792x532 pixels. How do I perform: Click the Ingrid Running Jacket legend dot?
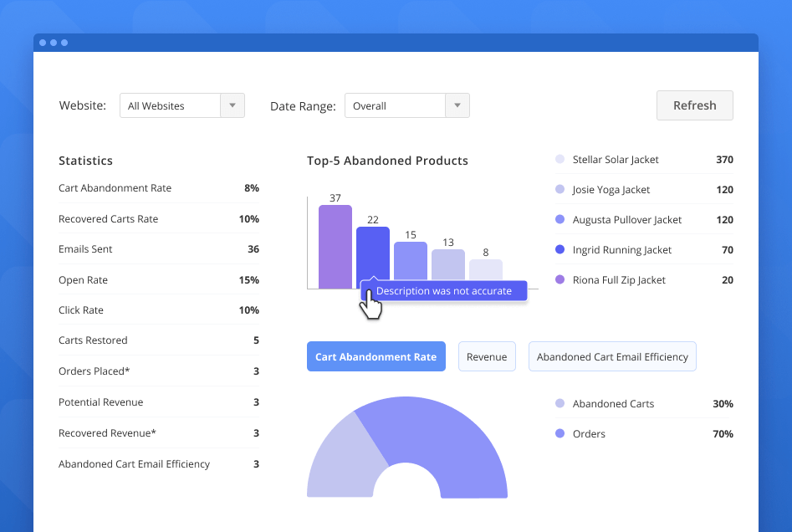click(558, 249)
